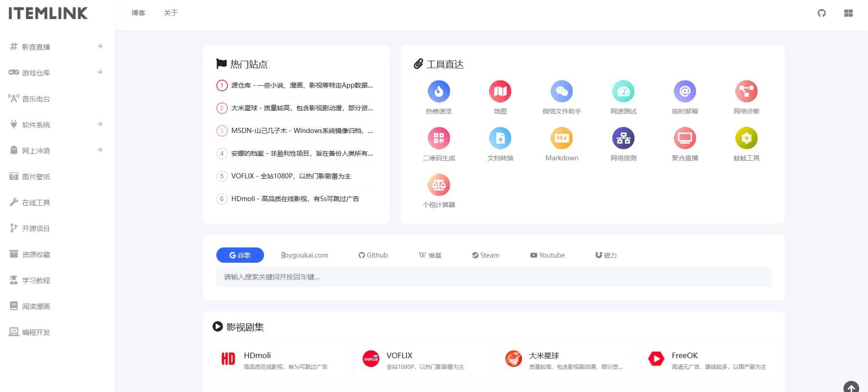
Task: Open 临时邮箱 email icon
Action: 685,91
